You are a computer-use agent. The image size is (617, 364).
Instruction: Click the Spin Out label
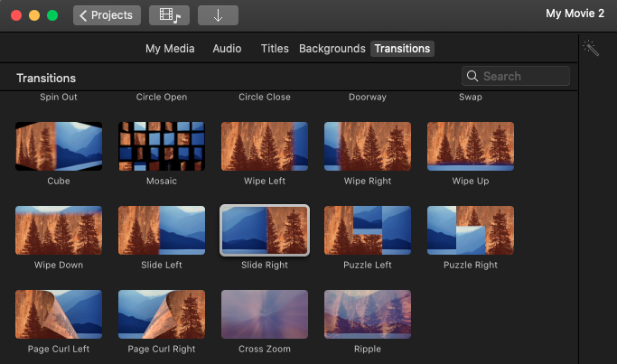click(59, 97)
